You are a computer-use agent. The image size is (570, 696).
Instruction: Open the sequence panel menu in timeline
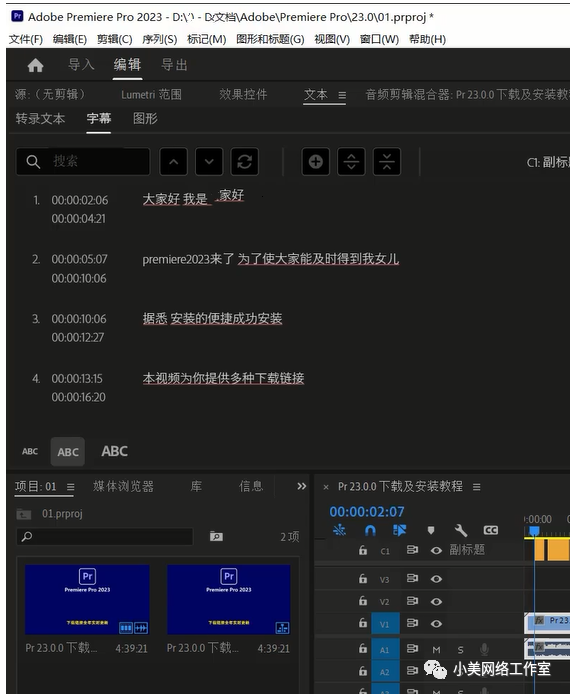476,487
